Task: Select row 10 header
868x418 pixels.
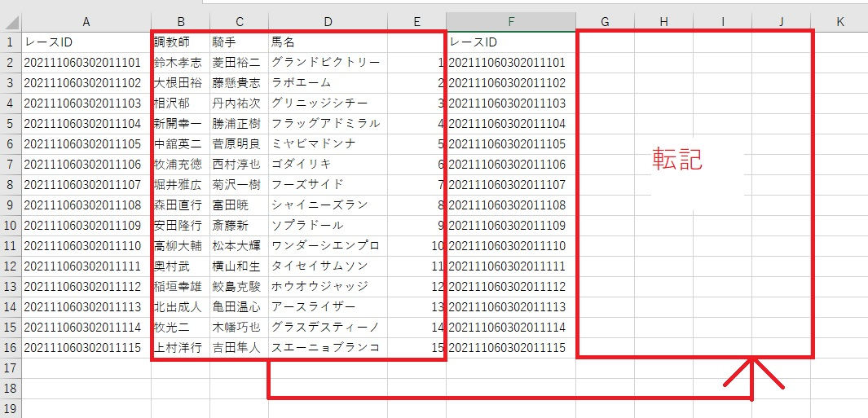Action: 11,226
